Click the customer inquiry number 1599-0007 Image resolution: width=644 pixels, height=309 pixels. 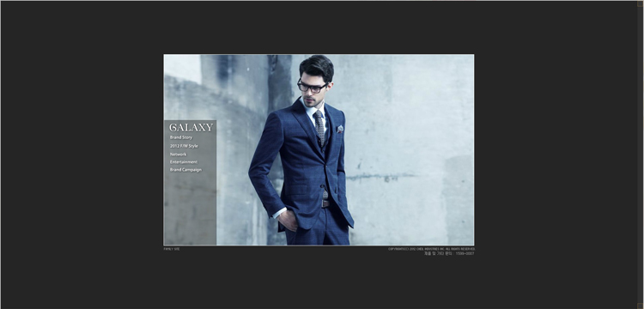(x=465, y=253)
